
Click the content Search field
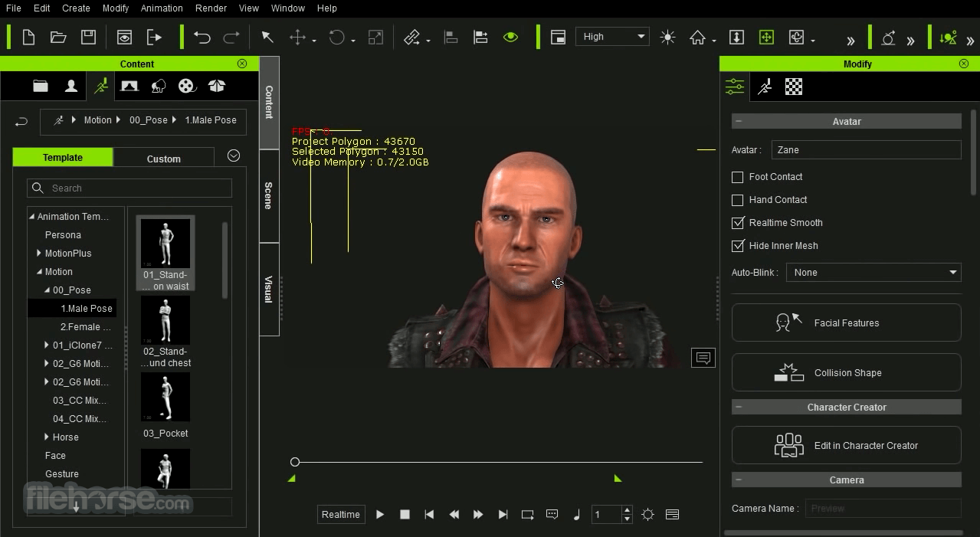pos(129,188)
